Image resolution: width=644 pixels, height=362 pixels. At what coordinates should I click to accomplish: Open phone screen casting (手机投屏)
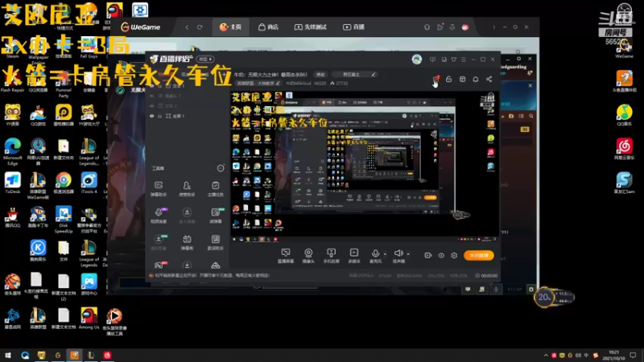(x=331, y=255)
